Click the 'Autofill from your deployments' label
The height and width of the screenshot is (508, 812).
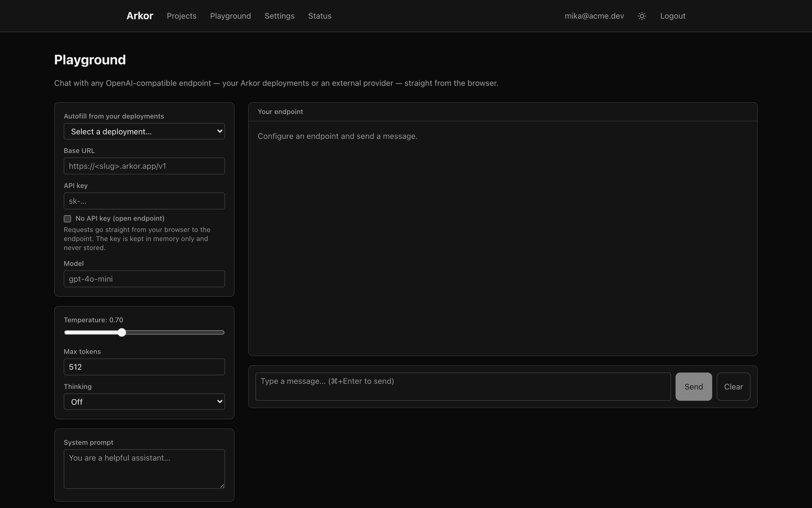[x=114, y=116]
